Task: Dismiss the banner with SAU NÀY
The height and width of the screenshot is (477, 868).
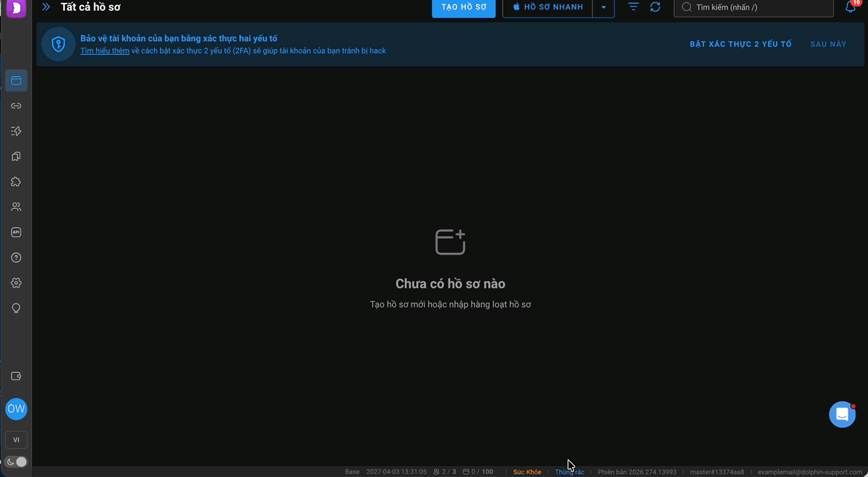Action: [x=828, y=44]
